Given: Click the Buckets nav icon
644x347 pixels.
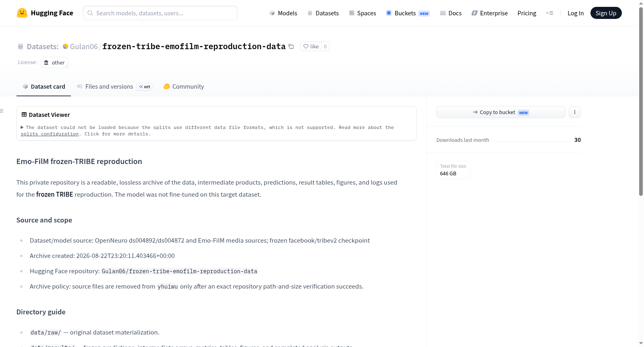Looking at the screenshot, I should 389,13.
